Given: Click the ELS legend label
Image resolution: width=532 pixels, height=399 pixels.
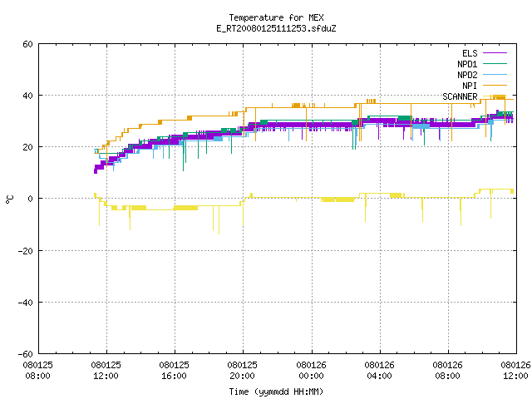Looking at the screenshot, I should coord(470,53).
